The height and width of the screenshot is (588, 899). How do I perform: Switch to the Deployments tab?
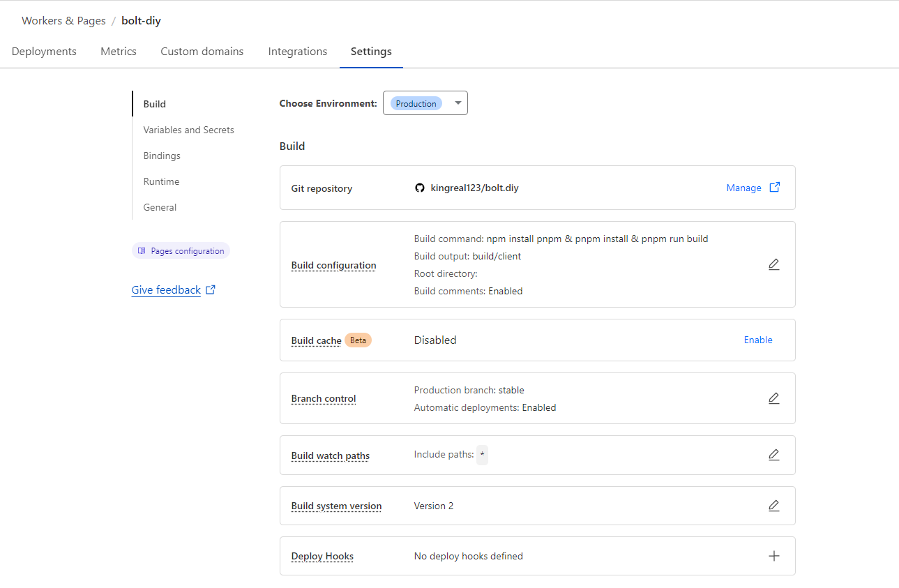[44, 52]
